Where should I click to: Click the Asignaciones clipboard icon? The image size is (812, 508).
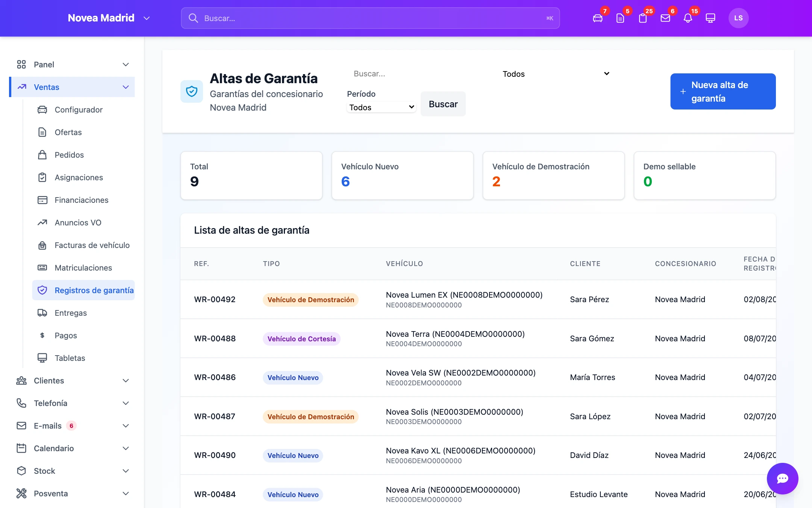point(42,177)
